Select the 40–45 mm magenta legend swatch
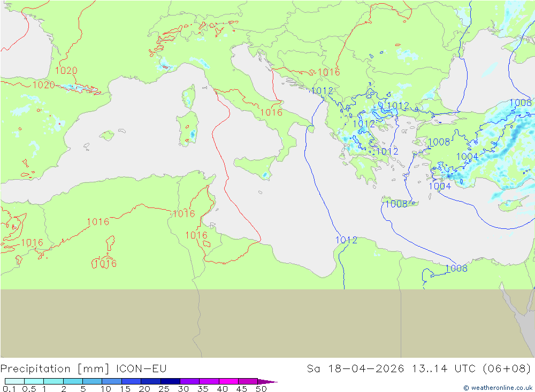Screen dimensions: 535x392 pos(228,381)
